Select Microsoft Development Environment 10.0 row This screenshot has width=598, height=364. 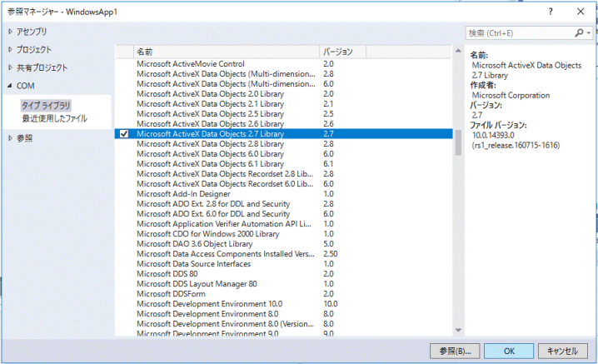click(x=283, y=304)
